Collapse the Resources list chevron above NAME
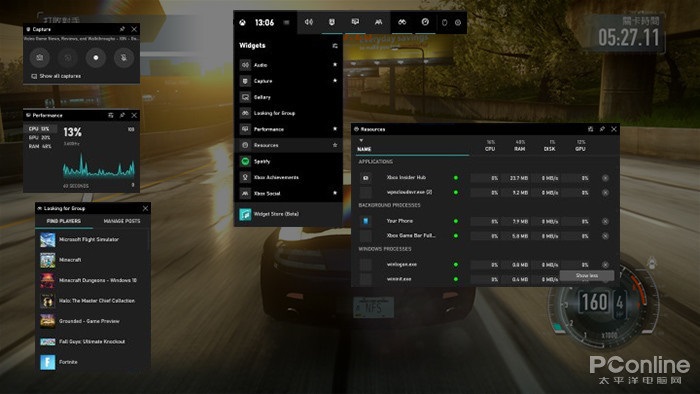 tap(361, 141)
